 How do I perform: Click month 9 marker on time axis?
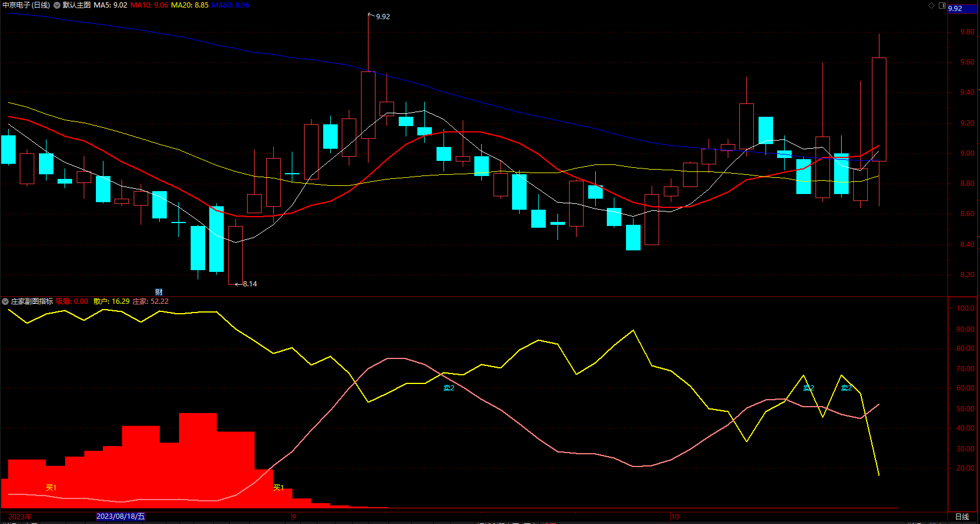point(294,516)
